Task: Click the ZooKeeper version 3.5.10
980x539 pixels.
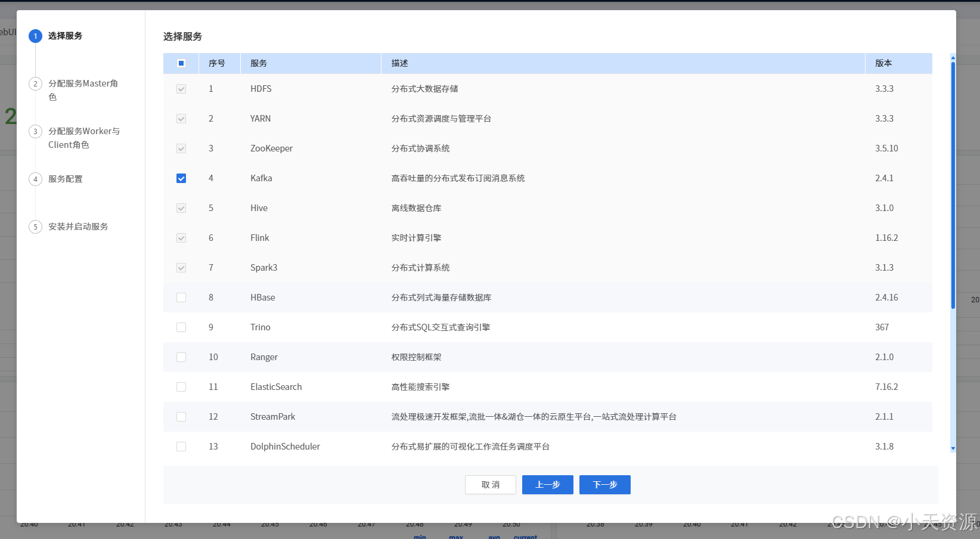Action: coord(886,148)
